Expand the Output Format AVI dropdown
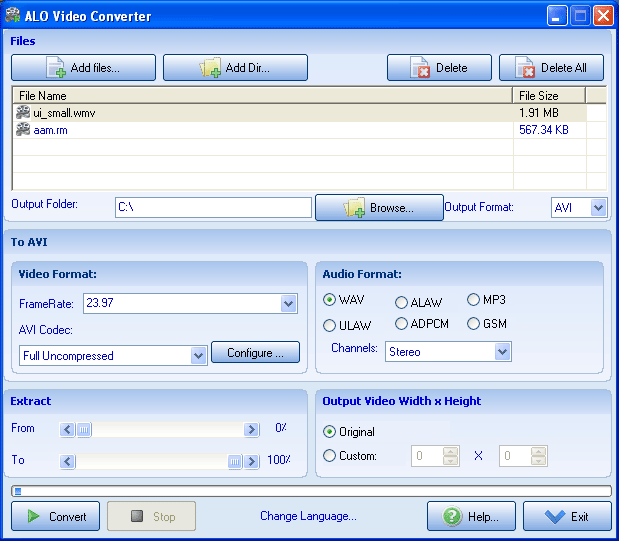This screenshot has width=619, height=541. (598, 208)
